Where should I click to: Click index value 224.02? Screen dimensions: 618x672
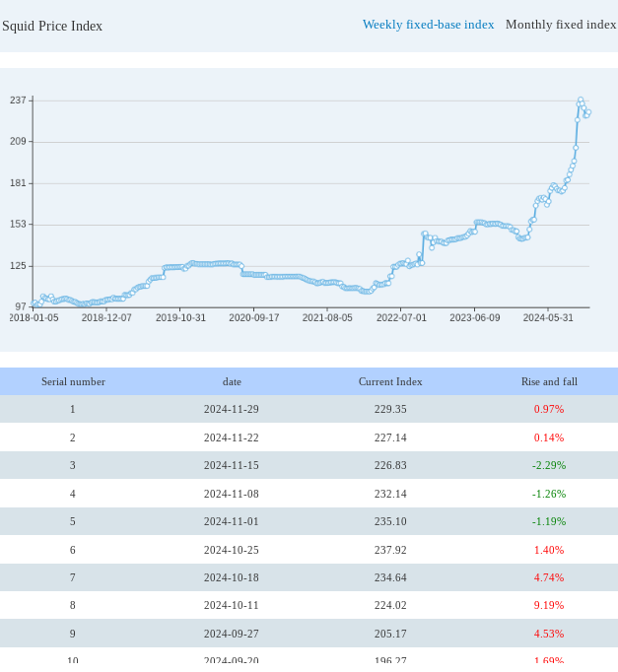(390, 606)
